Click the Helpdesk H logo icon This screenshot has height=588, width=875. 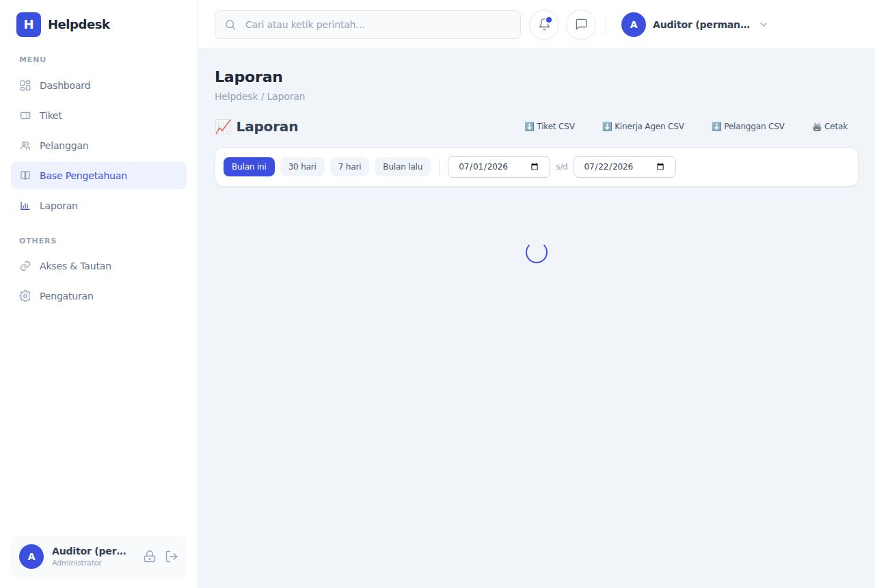[x=29, y=25]
